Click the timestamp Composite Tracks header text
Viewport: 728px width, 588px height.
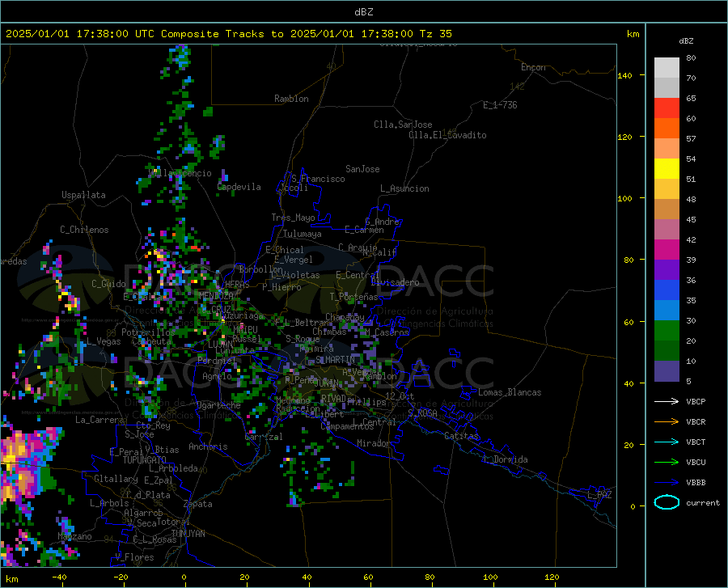(228, 34)
